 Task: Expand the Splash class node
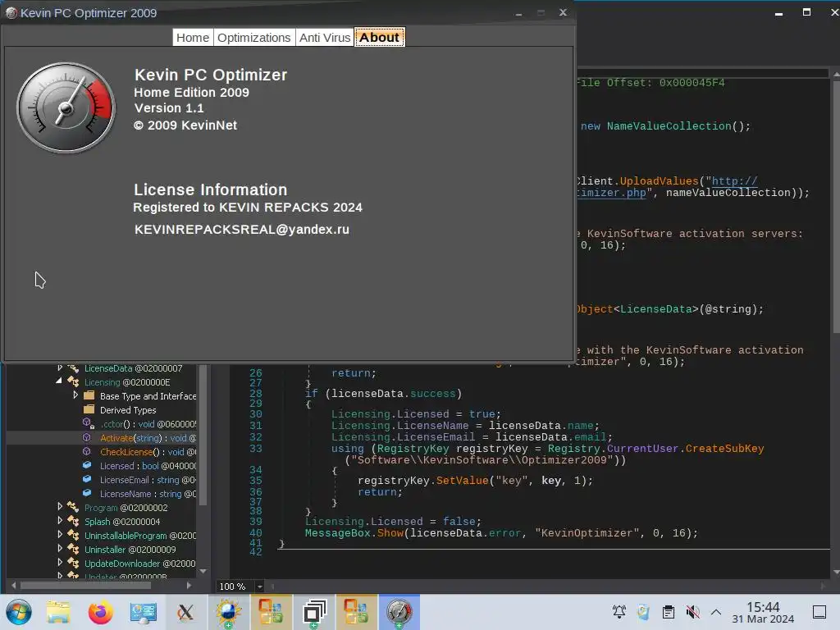pyautogui.click(x=59, y=521)
